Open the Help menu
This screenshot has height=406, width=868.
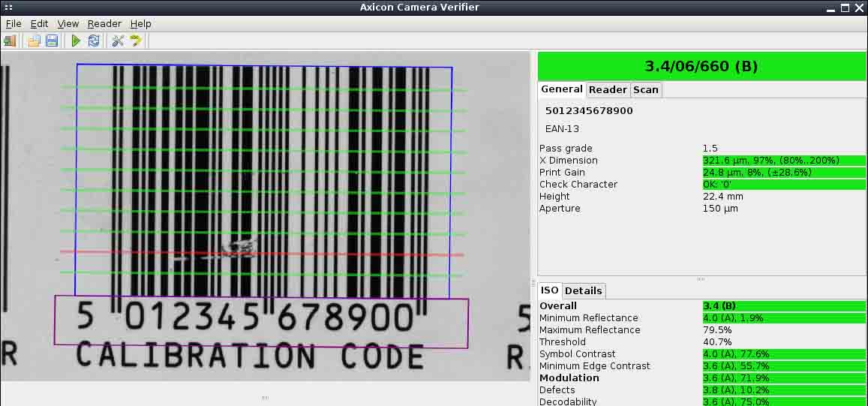140,24
